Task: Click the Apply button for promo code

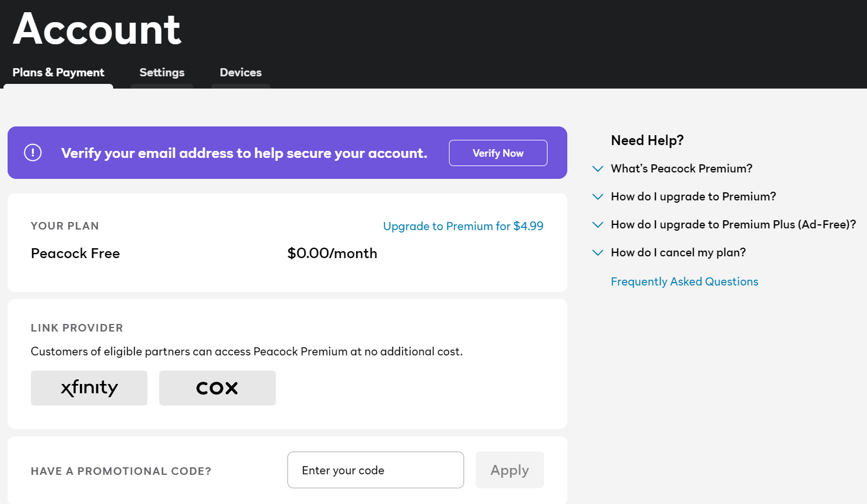Action: click(x=509, y=470)
